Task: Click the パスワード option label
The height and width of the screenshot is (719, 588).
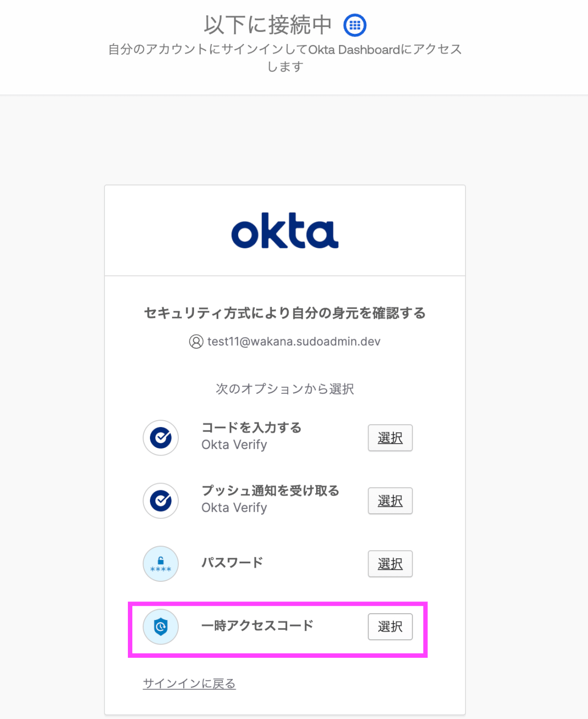Action: click(x=232, y=563)
